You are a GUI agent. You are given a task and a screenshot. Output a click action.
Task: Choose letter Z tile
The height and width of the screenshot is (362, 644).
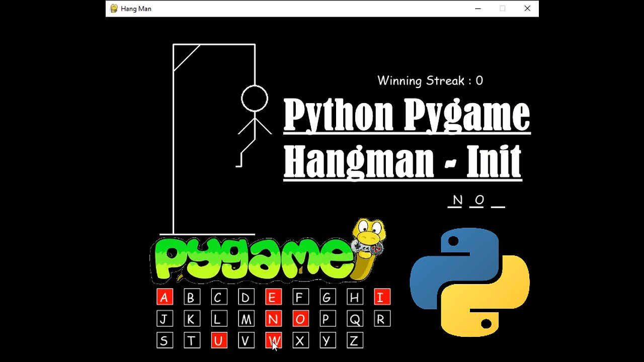pos(355,340)
